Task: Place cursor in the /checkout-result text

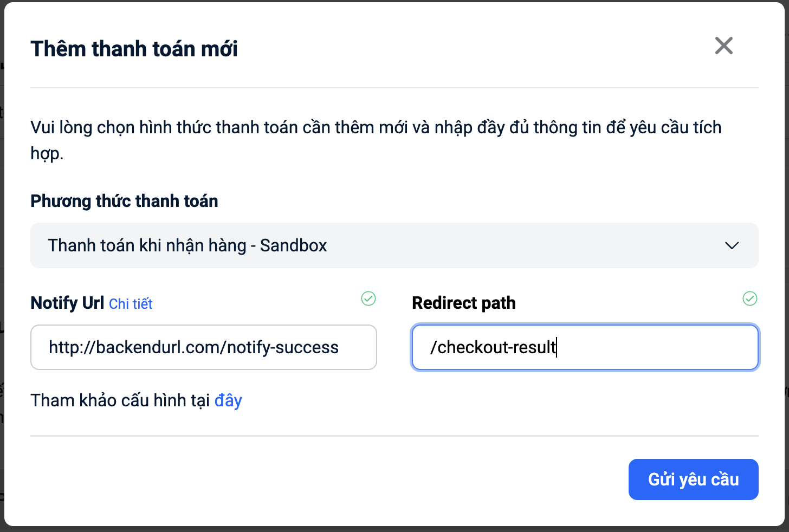Action: coord(493,347)
